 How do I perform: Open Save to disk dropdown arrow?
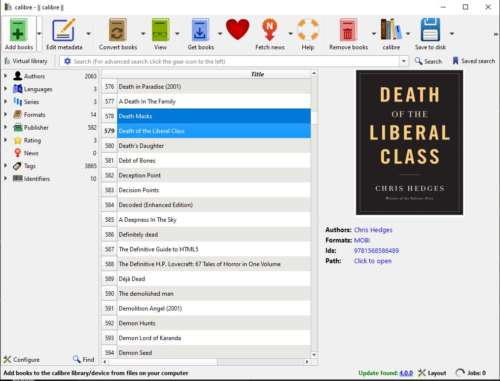(452, 34)
